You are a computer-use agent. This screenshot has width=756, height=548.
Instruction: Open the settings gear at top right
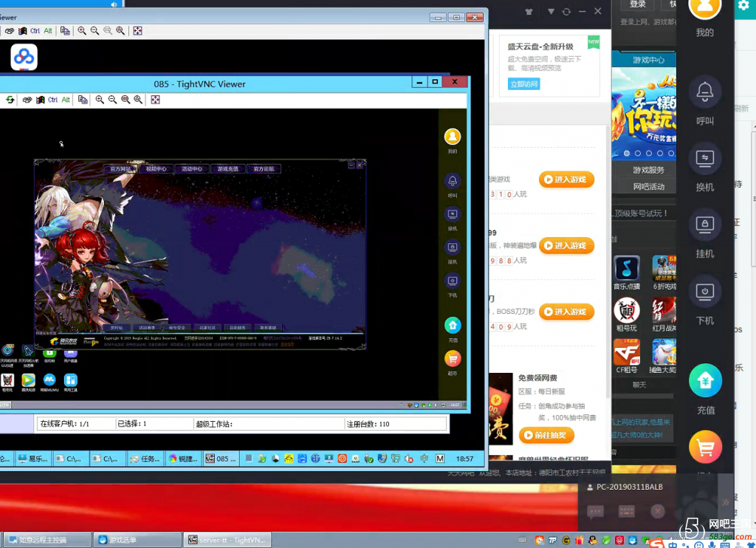pos(743,5)
